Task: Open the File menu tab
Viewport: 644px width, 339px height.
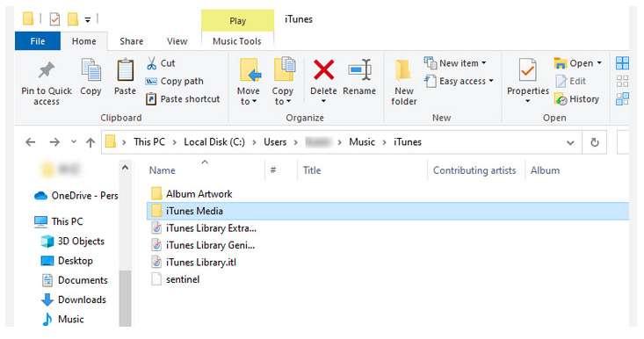Action: click(38, 41)
